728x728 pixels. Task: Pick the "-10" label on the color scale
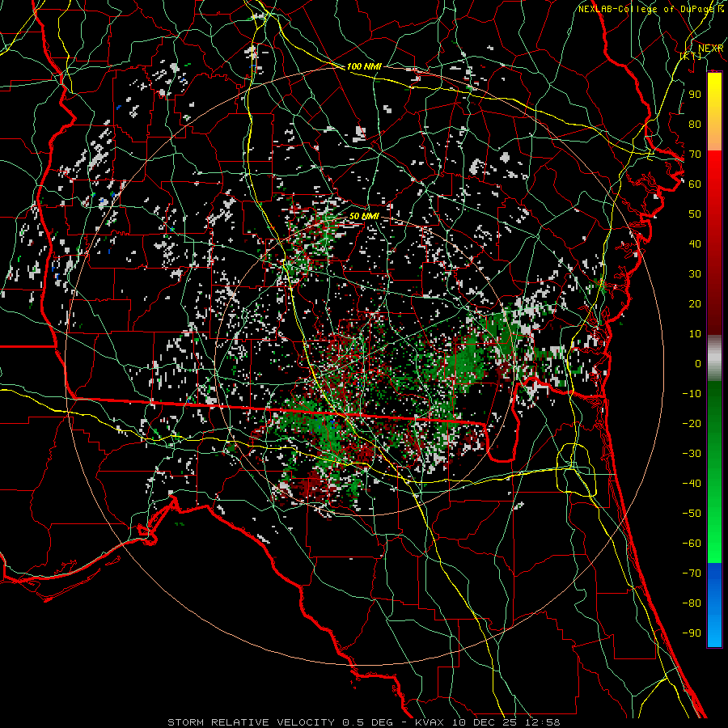tap(692, 394)
